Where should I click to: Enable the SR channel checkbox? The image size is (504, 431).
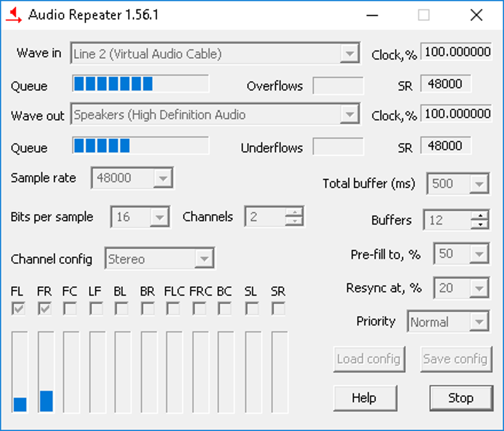click(x=278, y=309)
